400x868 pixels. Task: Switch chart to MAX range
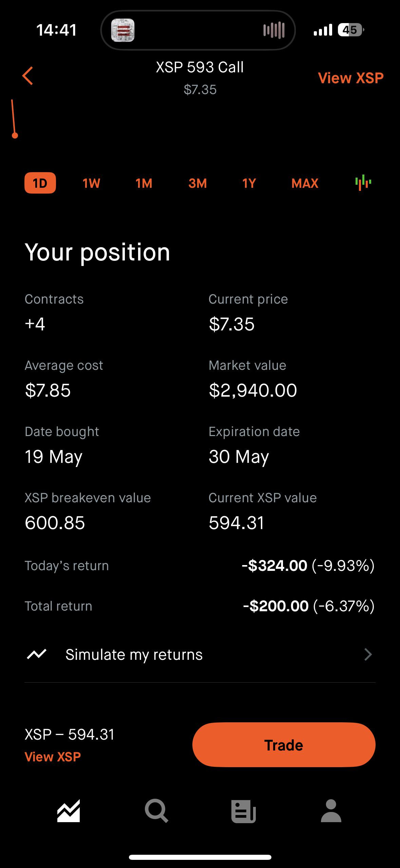305,183
